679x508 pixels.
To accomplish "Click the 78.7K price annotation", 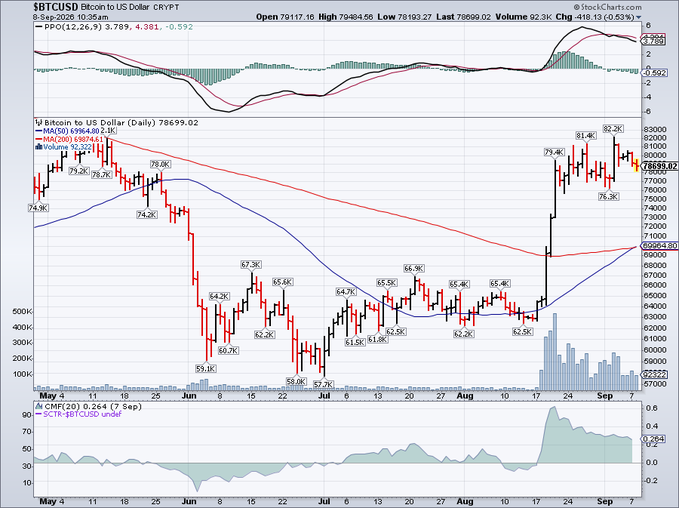I will [102, 175].
